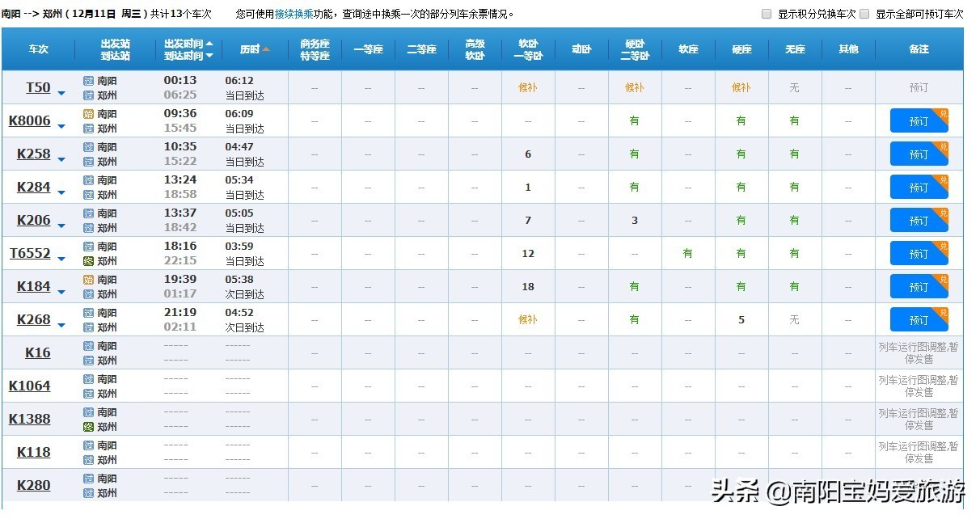Click the 出发时间 ascending sort arrow
The width and height of the screenshot is (980, 519).
[x=209, y=44]
